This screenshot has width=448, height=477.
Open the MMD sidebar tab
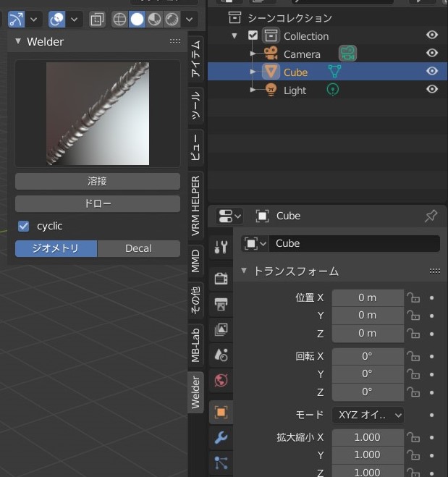(x=195, y=261)
